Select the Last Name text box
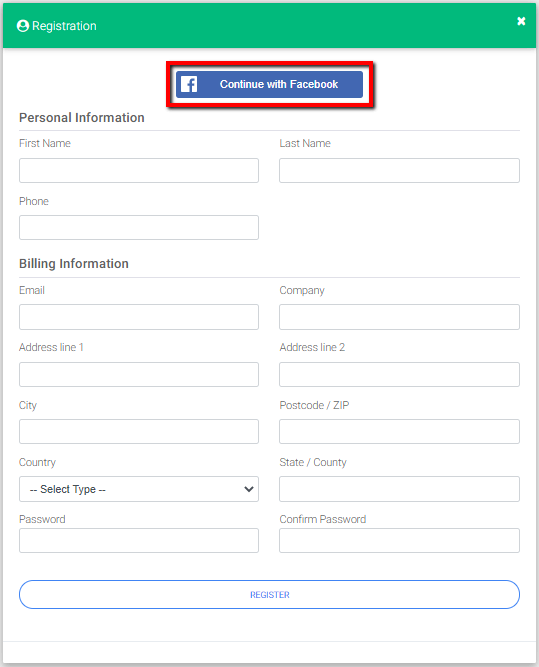 (x=399, y=171)
